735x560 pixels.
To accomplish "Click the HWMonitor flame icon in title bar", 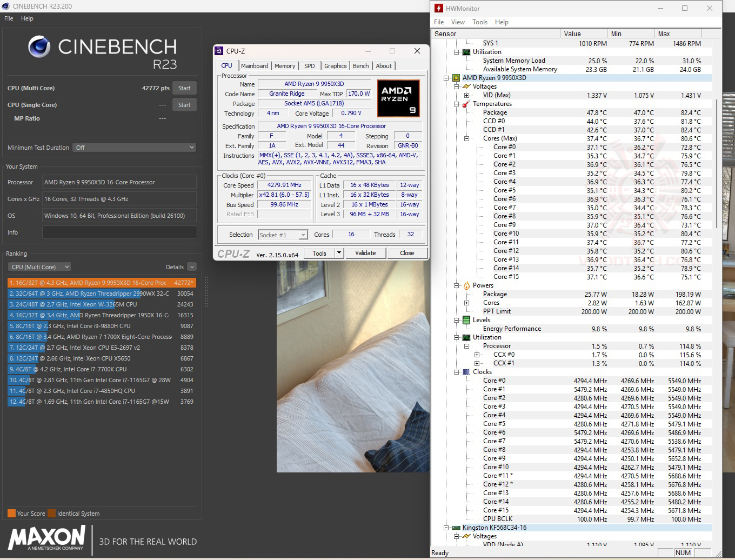I will pyautogui.click(x=438, y=8).
